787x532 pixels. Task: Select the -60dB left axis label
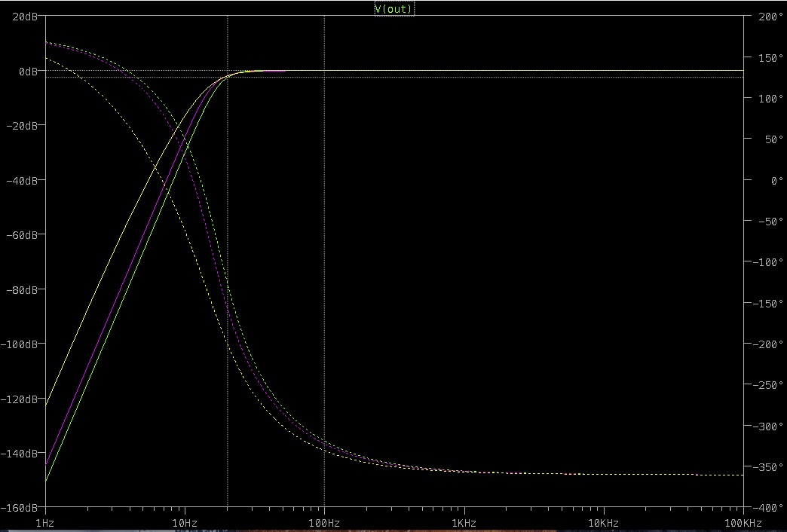click(x=22, y=235)
